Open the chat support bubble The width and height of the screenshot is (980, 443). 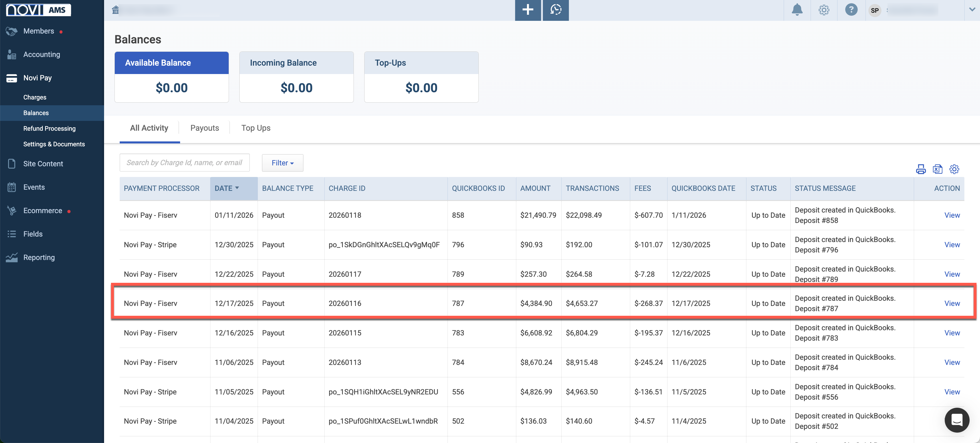tap(956, 420)
